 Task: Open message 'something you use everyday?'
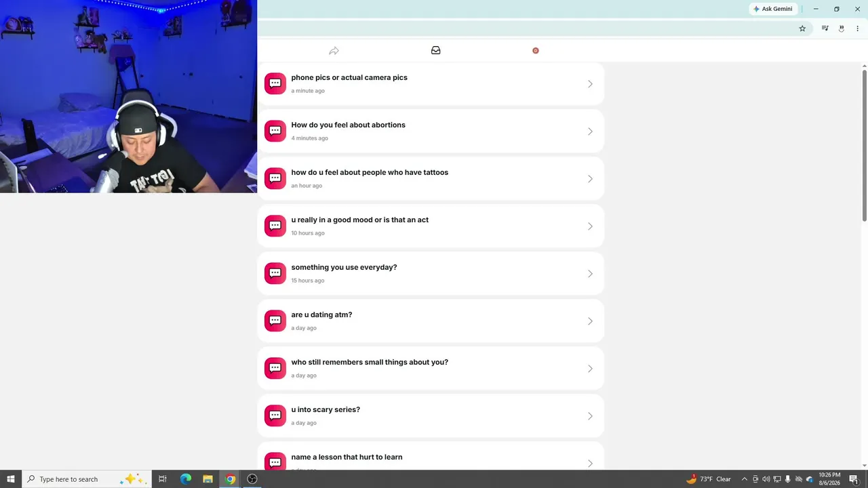point(431,274)
